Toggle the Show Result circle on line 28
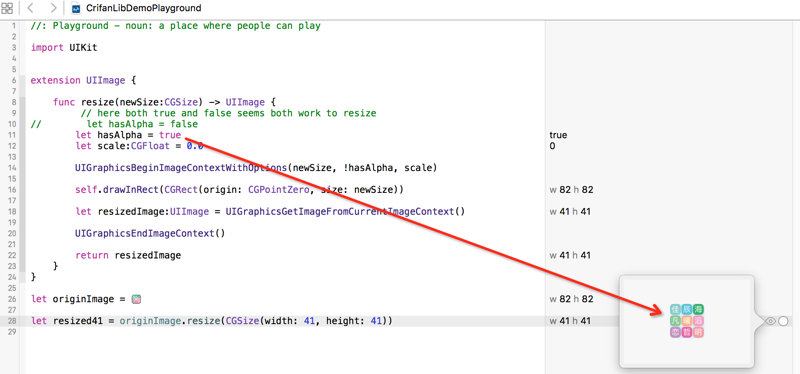The image size is (800, 374). click(x=783, y=321)
